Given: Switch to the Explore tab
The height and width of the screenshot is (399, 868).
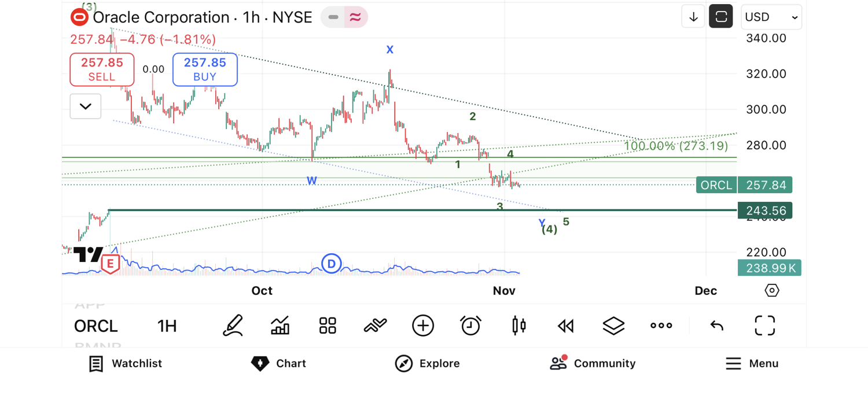Looking at the screenshot, I should (x=428, y=364).
